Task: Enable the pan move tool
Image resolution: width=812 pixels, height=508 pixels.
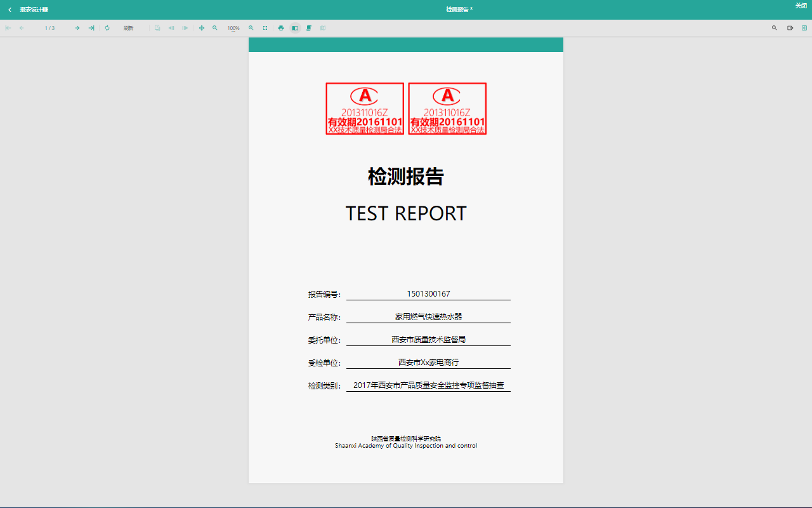Action: pyautogui.click(x=202, y=28)
